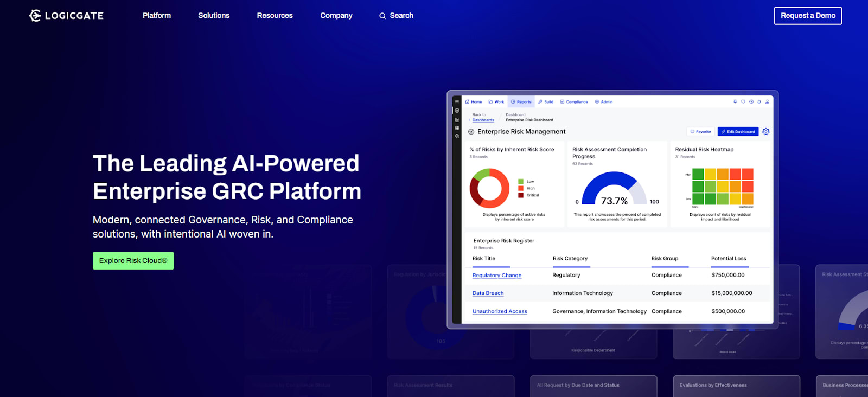Viewport: 868px width, 397px height.
Task: Click the Enterprise Risk Register title
Action: click(x=504, y=241)
